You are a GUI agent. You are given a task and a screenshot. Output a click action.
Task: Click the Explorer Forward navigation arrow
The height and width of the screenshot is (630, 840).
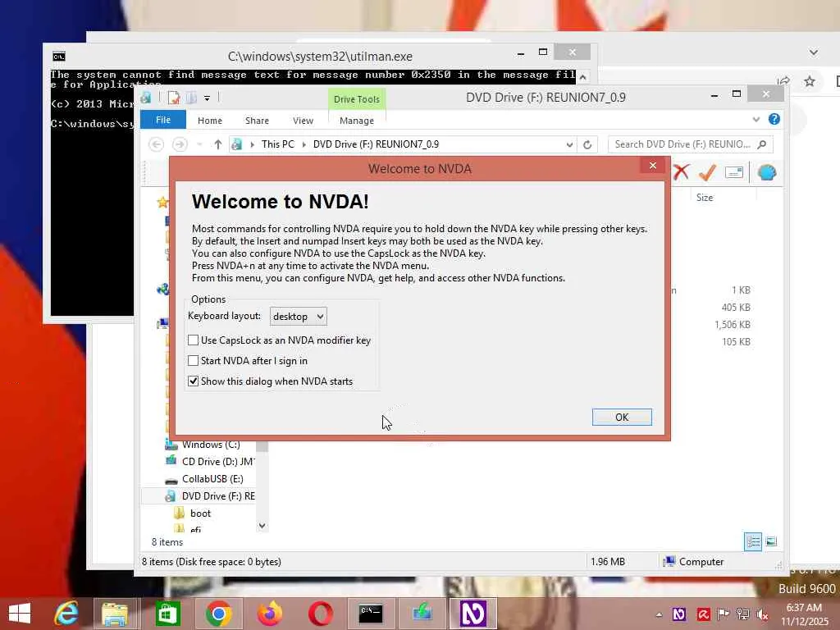click(180, 144)
